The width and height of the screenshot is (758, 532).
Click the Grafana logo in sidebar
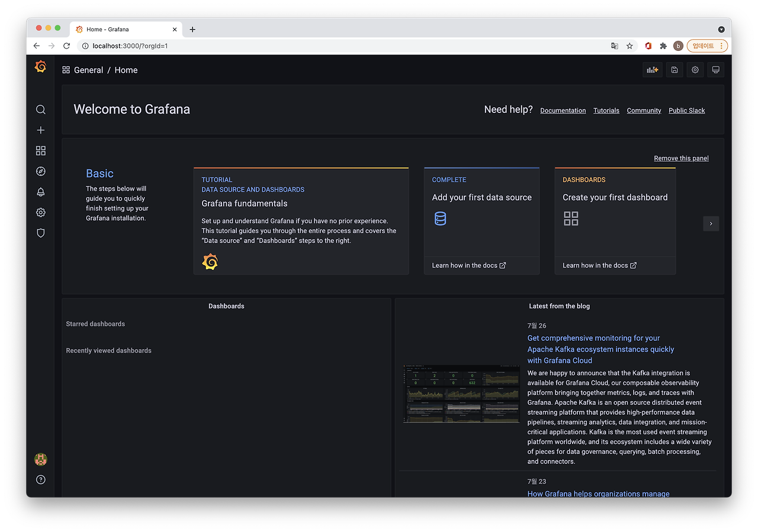click(40, 67)
